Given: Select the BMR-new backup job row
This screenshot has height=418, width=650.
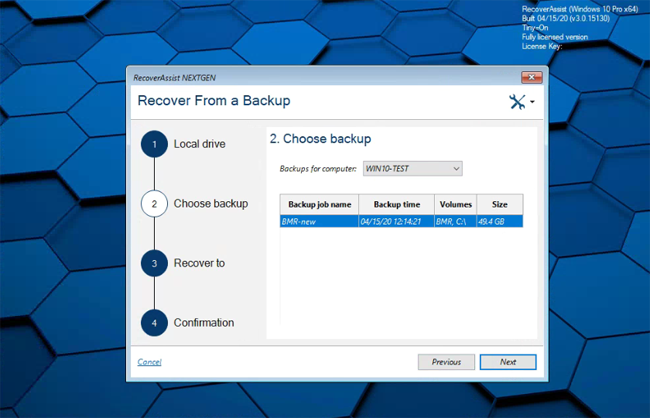Looking at the screenshot, I should point(401,221).
